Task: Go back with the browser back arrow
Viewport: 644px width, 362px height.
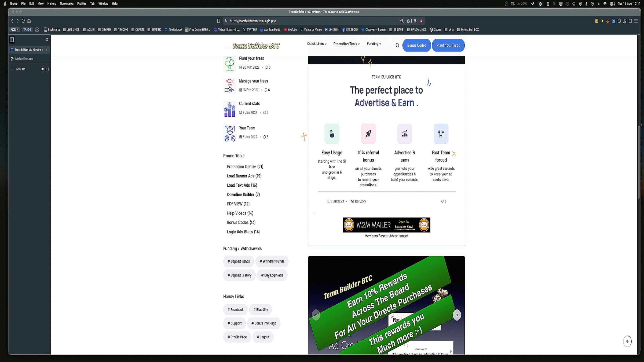Action: click(x=12, y=21)
